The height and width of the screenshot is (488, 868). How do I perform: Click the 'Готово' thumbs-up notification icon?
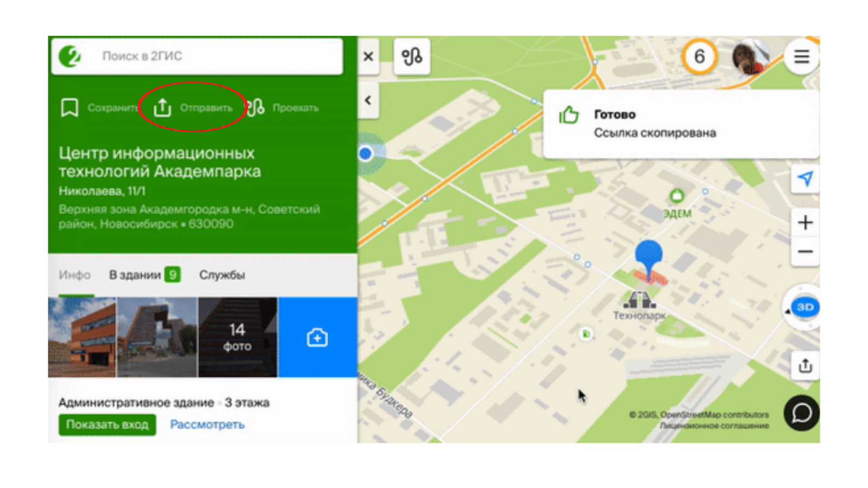[569, 115]
